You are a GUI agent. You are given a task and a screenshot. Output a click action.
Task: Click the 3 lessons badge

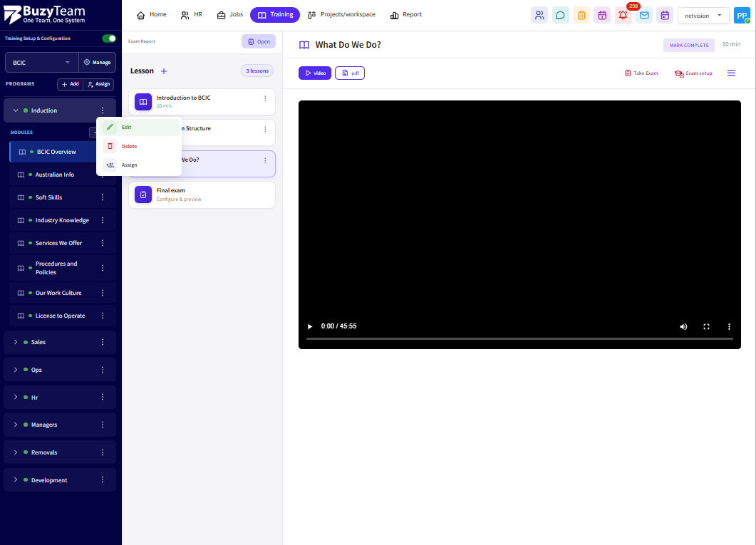[x=257, y=71]
